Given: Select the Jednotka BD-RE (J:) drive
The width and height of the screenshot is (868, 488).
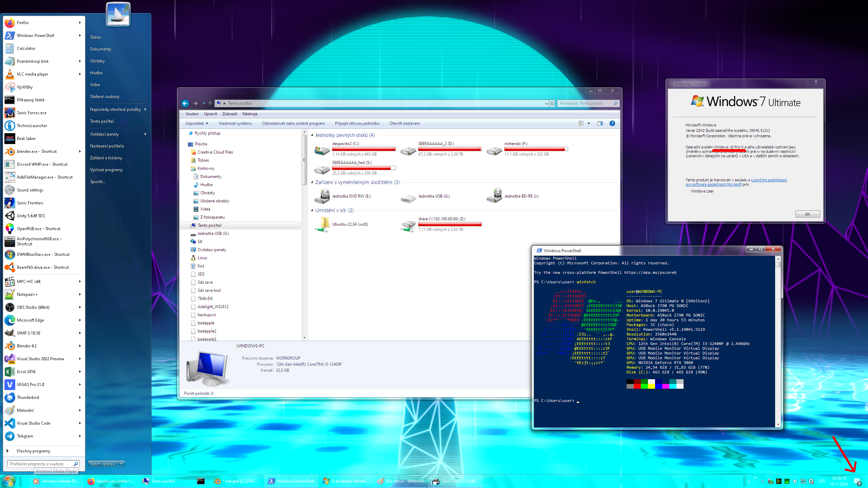Looking at the screenshot, I should pos(513,196).
